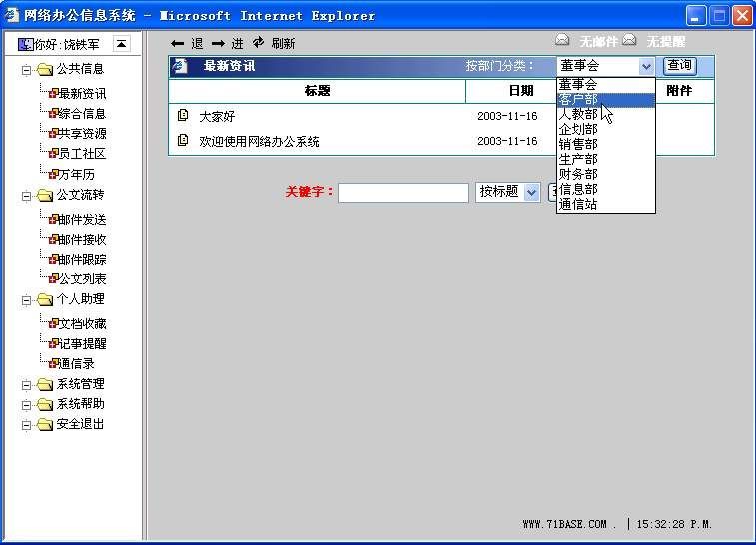Click the refresh icon (刷新)
This screenshot has height=545, width=756.
(259, 43)
